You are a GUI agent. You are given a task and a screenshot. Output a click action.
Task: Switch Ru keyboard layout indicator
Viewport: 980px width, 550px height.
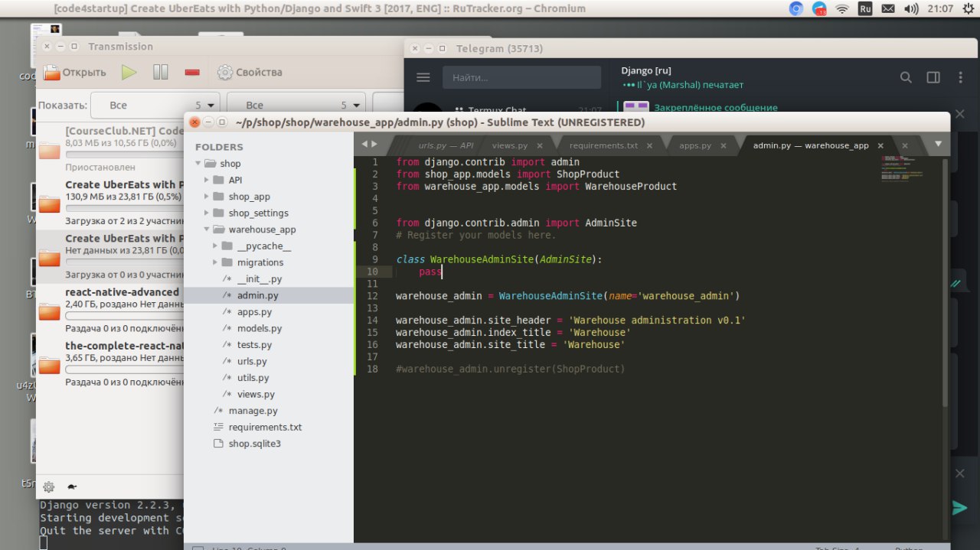(865, 9)
